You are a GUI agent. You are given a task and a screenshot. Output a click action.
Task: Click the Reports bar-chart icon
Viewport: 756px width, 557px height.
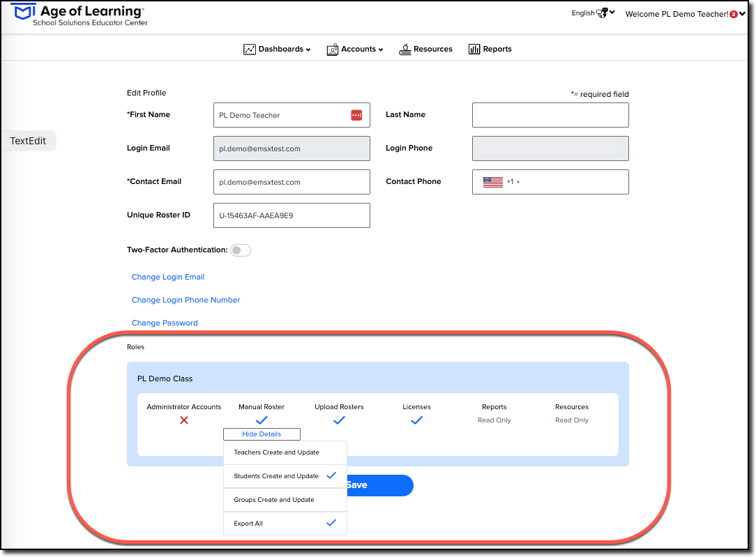pos(474,49)
